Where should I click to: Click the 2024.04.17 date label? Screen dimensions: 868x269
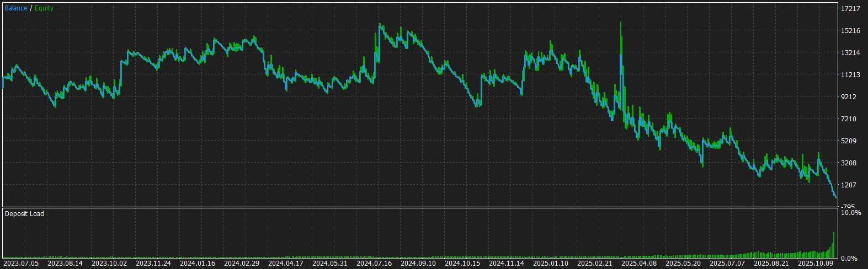[286, 263]
